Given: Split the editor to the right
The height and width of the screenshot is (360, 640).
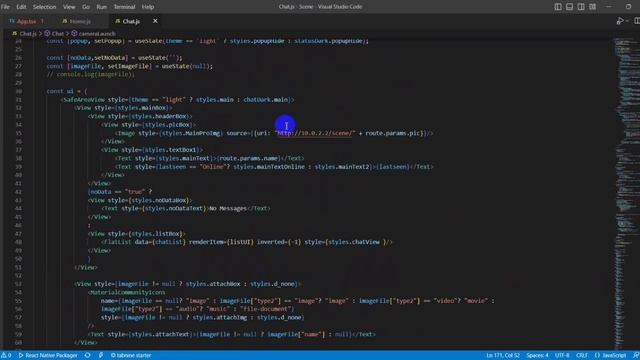Looking at the screenshot, I should (x=637, y=21).
